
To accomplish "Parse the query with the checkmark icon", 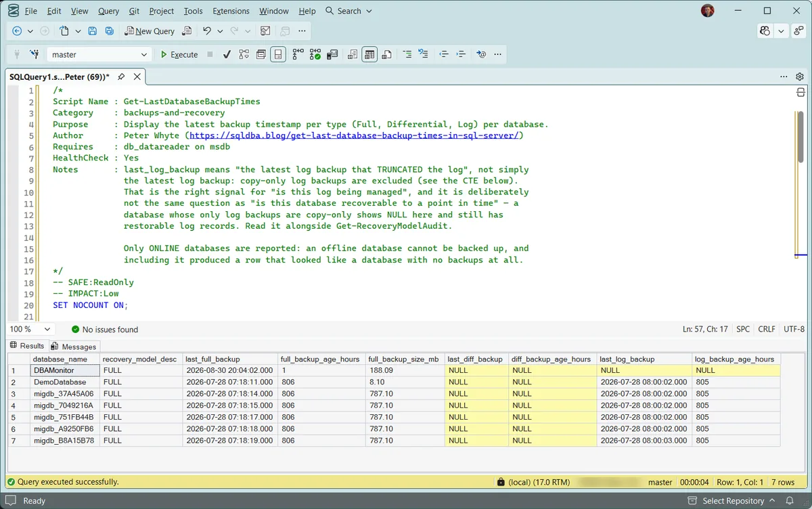I will (227, 54).
